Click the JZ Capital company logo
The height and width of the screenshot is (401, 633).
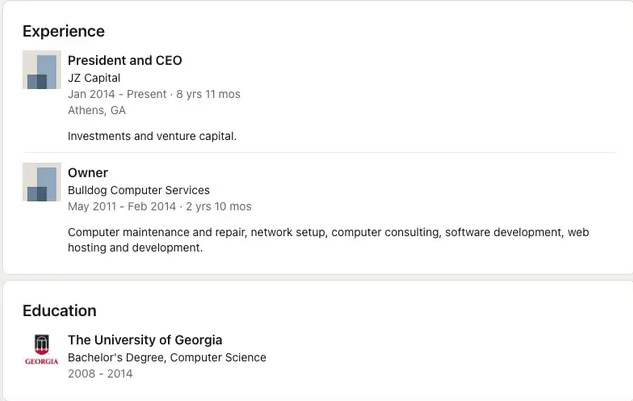[42, 70]
